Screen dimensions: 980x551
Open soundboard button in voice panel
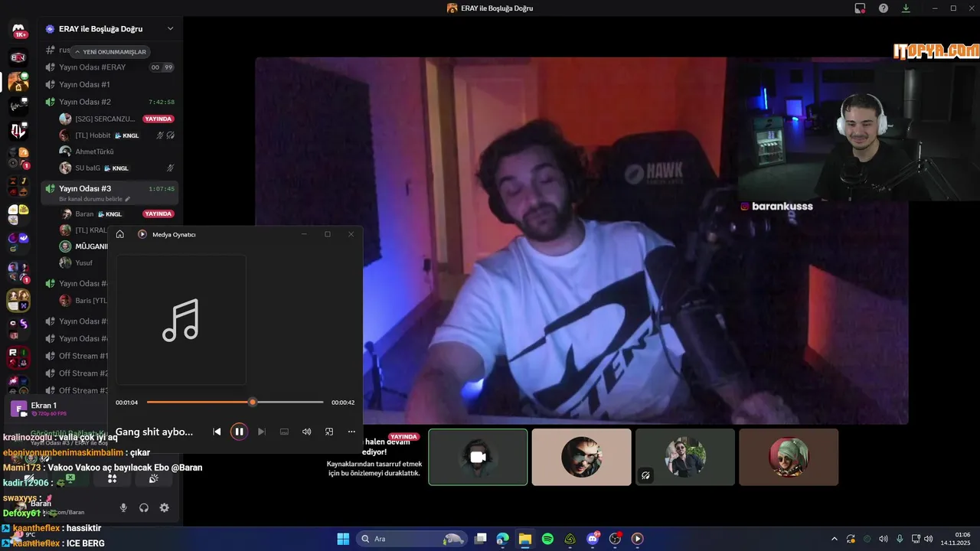153,478
